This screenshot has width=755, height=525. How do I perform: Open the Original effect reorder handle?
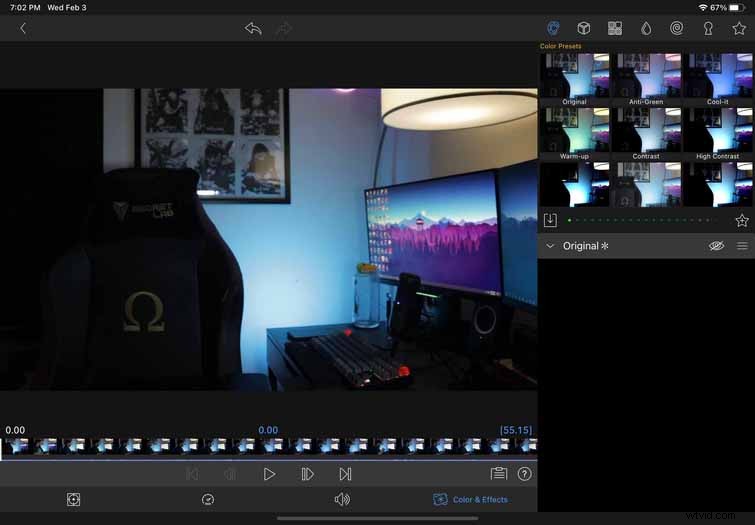(x=742, y=246)
